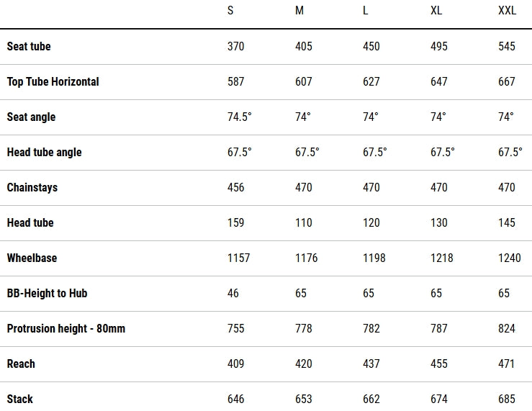Image resolution: width=532 pixels, height=411 pixels.
Task: Click the Chainstays row label
Action: click(x=32, y=187)
